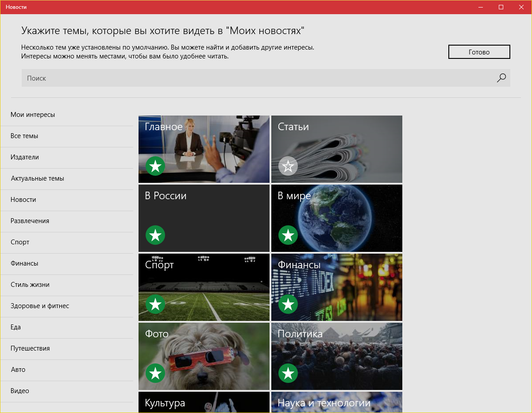Image resolution: width=532 pixels, height=413 pixels.
Task: Maximize the Новости window
Action: (501, 7)
